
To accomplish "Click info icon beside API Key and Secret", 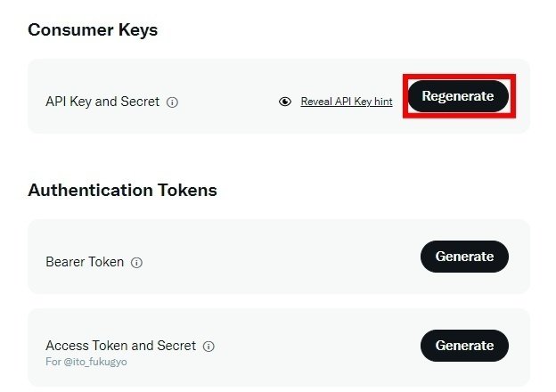I will [173, 102].
